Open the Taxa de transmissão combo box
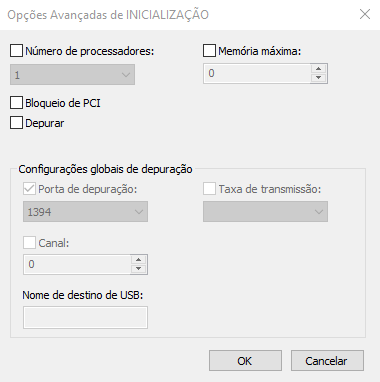 pos(265,212)
